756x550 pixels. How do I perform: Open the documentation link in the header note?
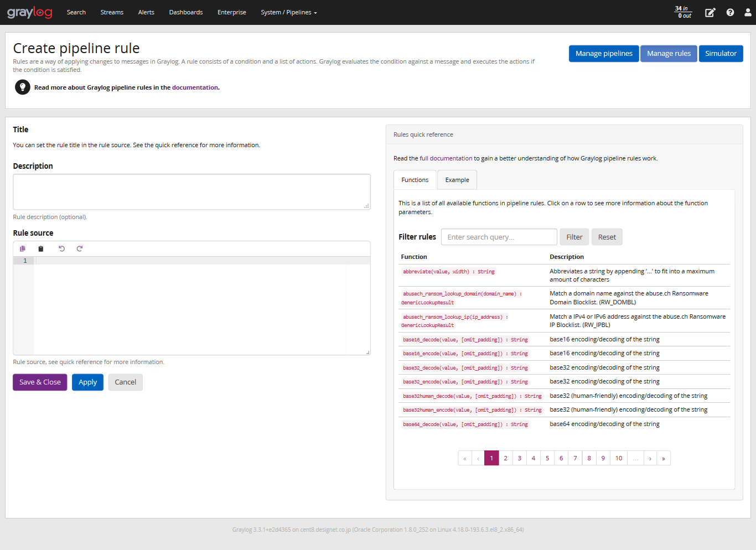coord(195,87)
